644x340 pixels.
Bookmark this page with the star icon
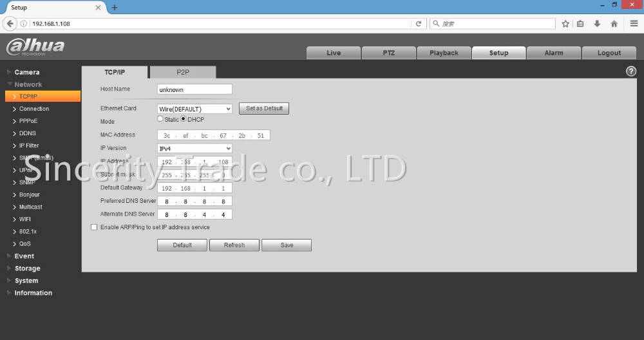click(565, 24)
